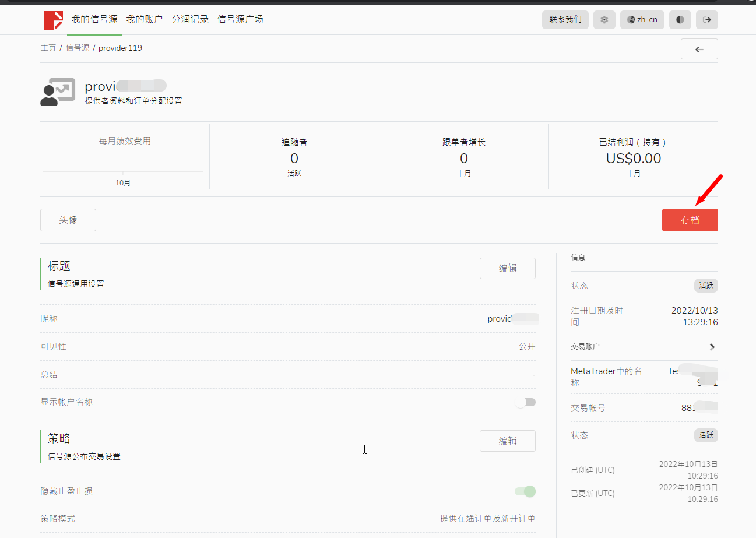The height and width of the screenshot is (538, 756).
Task: Click the back arrow button
Action: tap(699, 50)
